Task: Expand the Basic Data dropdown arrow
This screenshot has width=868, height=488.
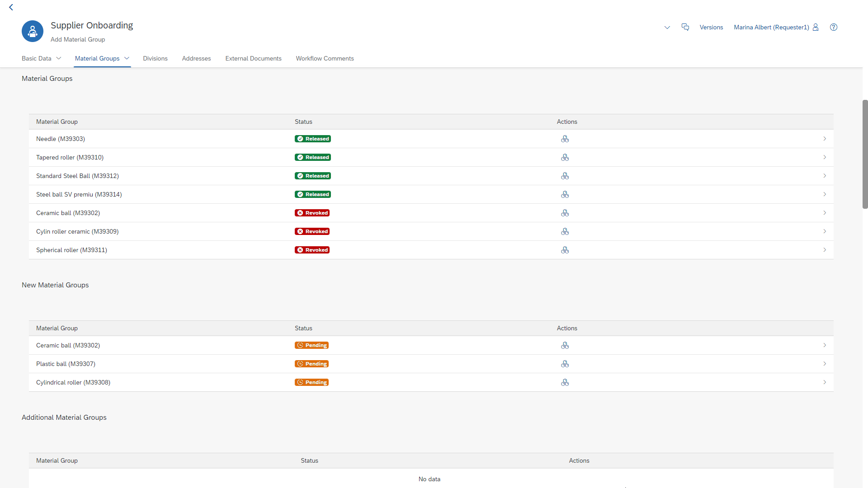Action: tap(59, 58)
